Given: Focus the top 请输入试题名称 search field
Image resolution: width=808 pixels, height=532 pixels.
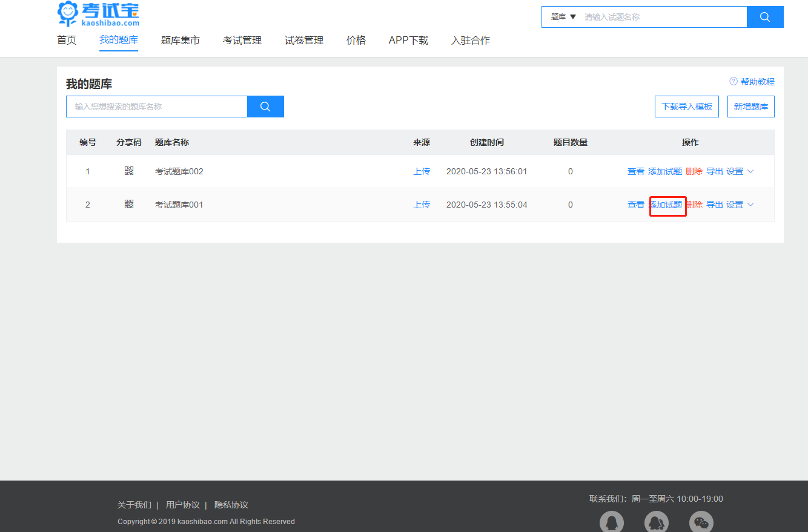Looking at the screenshot, I should click(x=663, y=17).
